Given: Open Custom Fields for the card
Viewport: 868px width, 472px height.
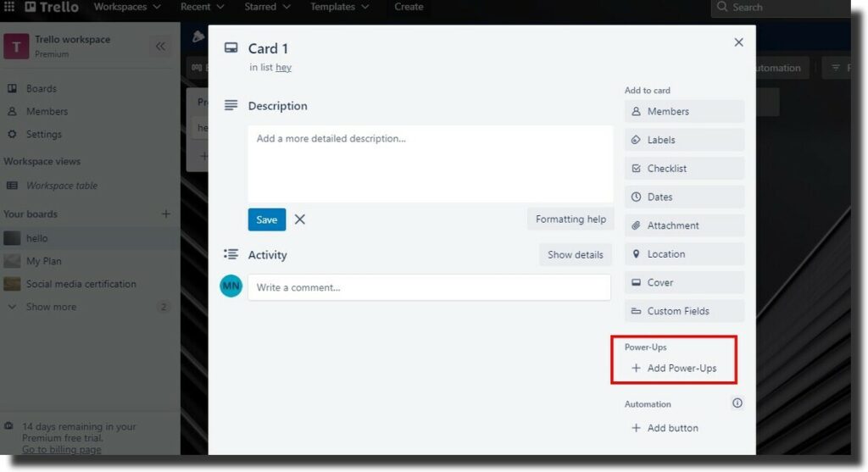Looking at the screenshot, I should 684,311.
